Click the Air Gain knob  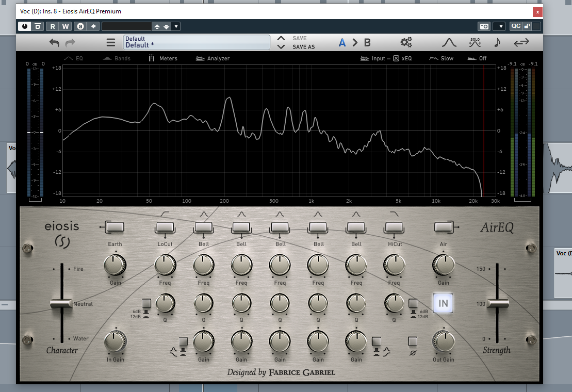pyautogui.click(x=443, y=265)
